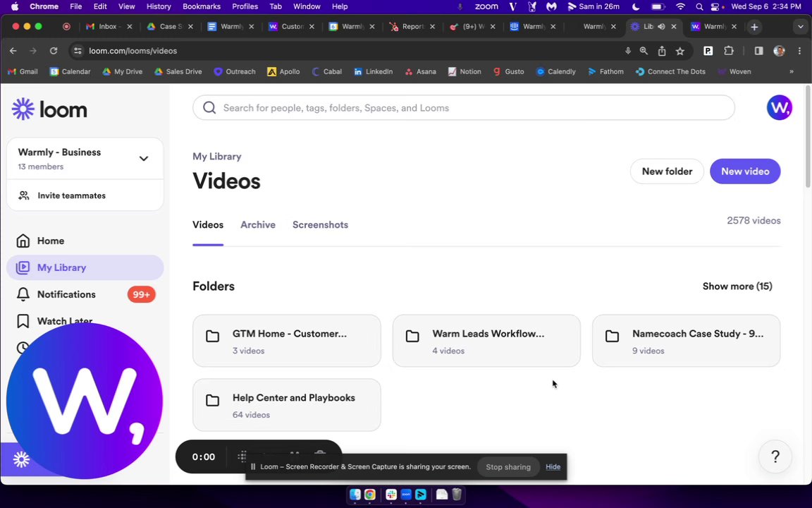Viewport: 812px width, 508px height.
Task: Open Slack from the Dock
Action: tap(391, 495)
